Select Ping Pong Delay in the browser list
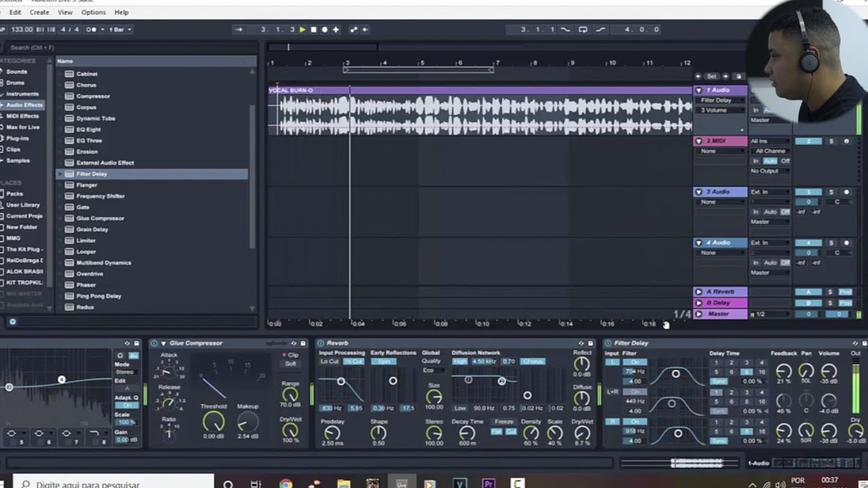The width and height of the screenshot is (868, 488). [x=98, y=296]
